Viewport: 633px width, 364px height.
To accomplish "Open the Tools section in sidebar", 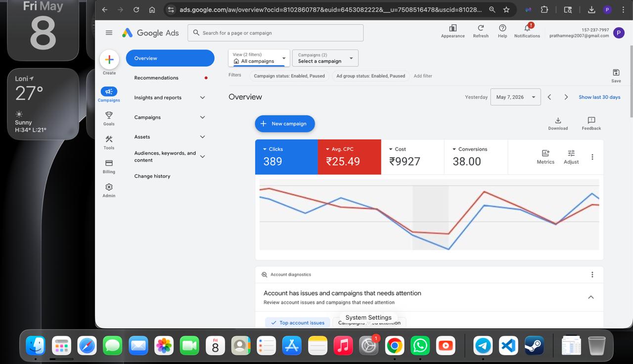I will [109, 142].
